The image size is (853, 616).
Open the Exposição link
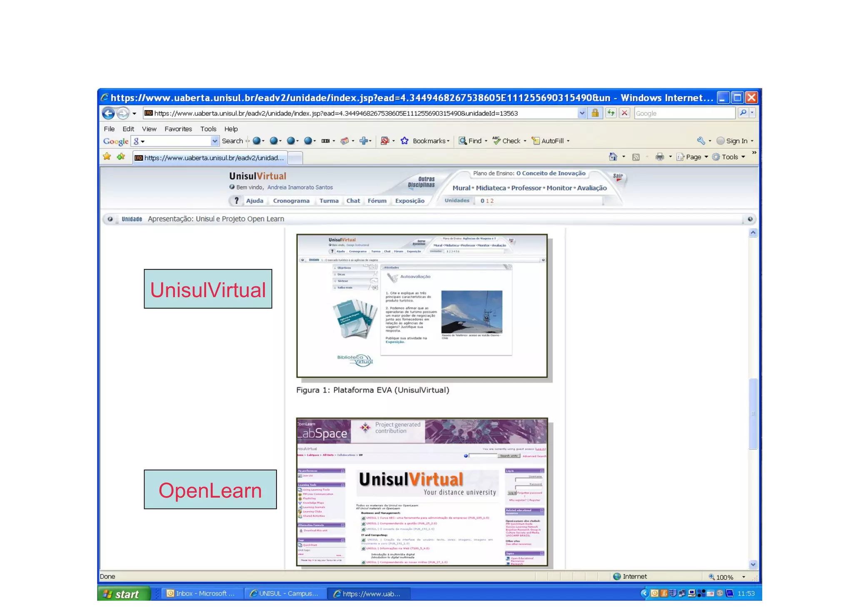point(410,201)
